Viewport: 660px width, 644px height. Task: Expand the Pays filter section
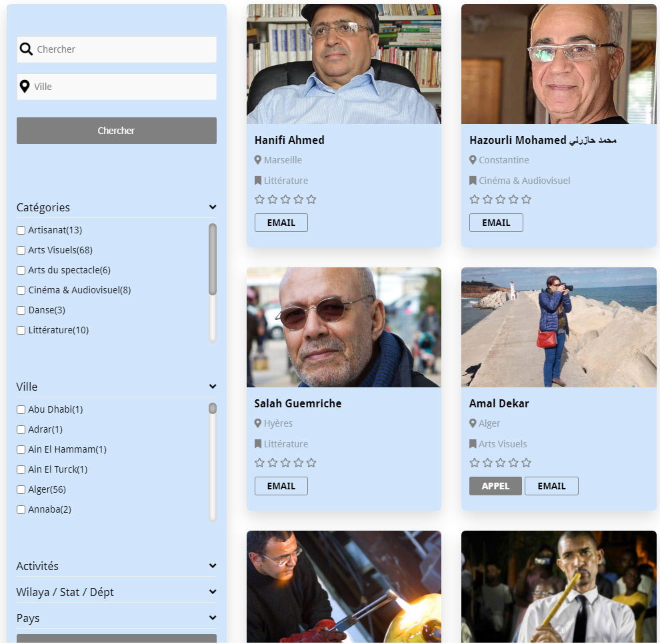click(x=117, y=618)
